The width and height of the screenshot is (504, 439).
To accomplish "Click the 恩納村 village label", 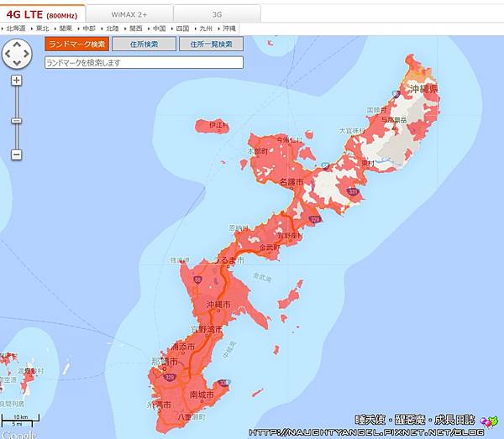I will tap(239, 227).
